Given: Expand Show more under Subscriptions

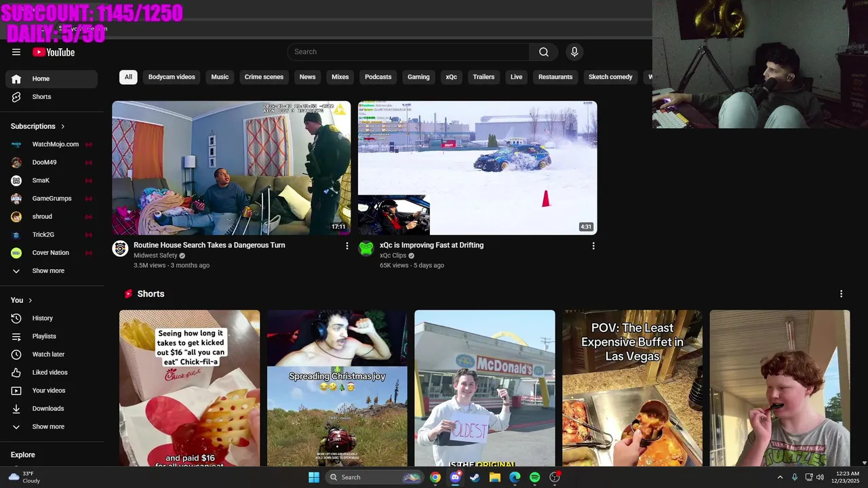Looking at the screenshot, I should tap(52, 271).
